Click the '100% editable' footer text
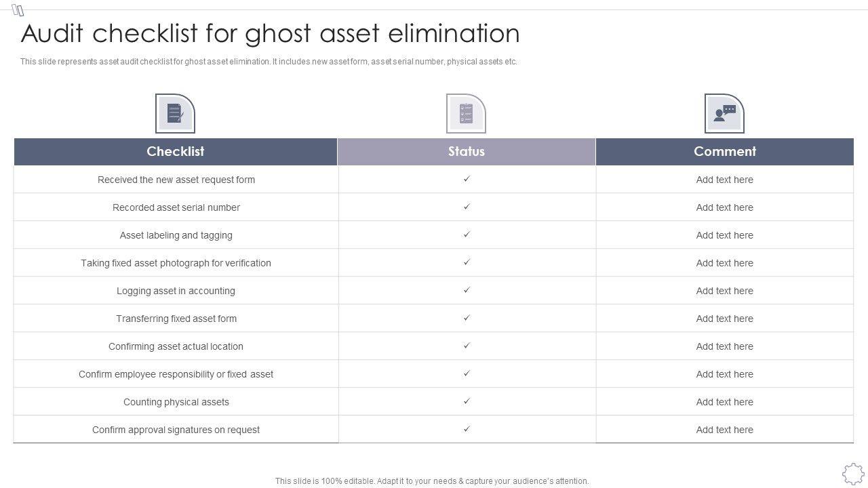 432,481
